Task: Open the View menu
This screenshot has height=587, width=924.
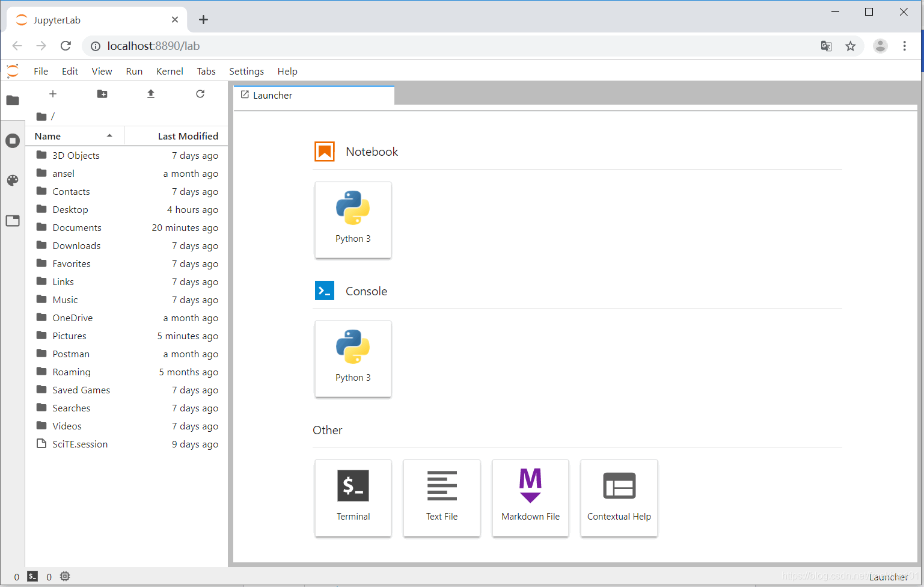Action: (x=102, y=71)
